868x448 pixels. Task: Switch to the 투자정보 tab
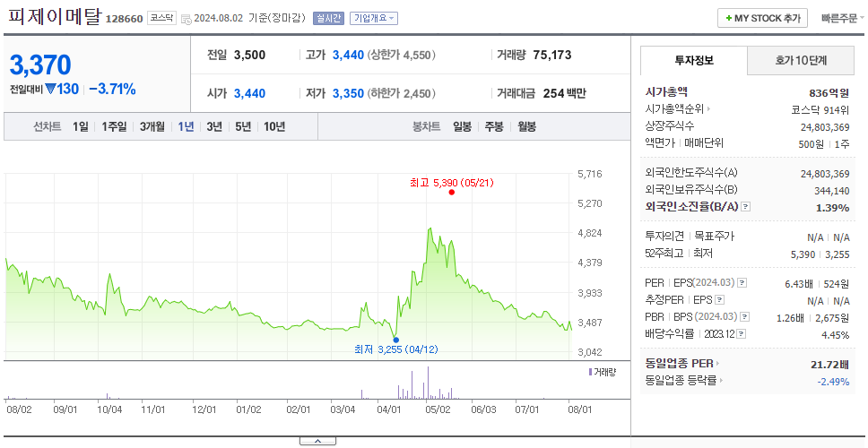(694, 60)
